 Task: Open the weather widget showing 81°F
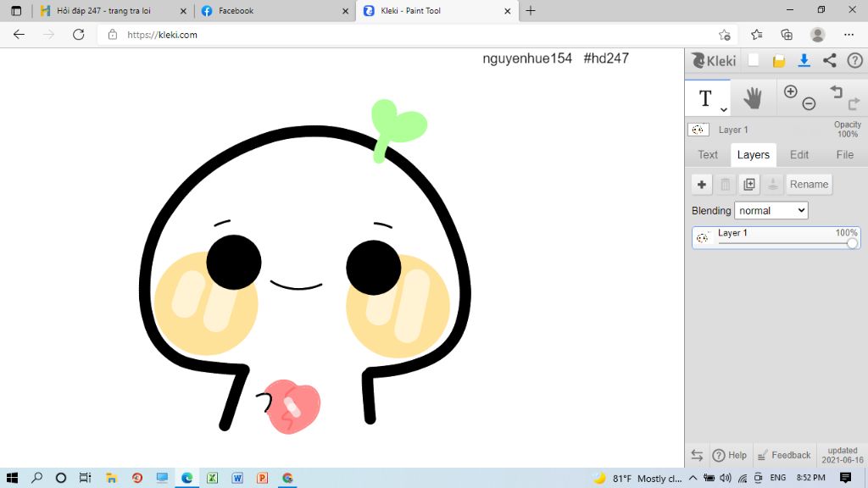[x=637, y=478]
